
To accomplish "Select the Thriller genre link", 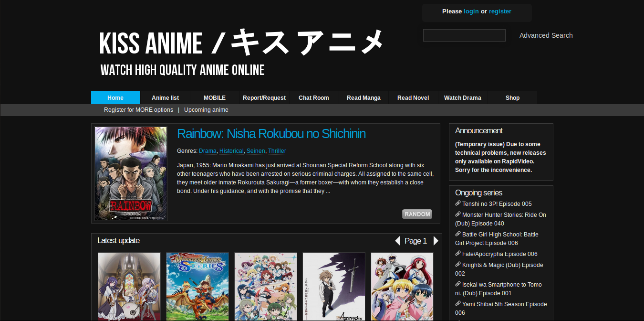I will point(277,151).
